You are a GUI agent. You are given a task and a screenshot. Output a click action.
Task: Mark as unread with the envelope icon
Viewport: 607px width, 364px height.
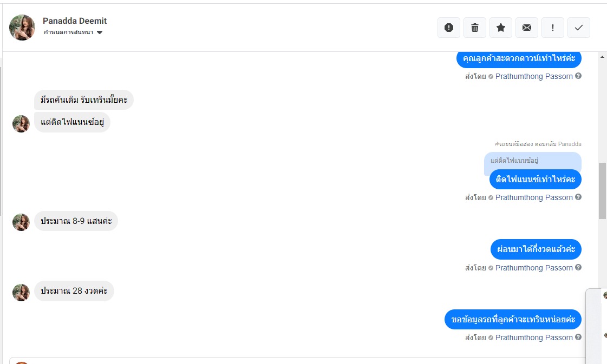[527, 28]
